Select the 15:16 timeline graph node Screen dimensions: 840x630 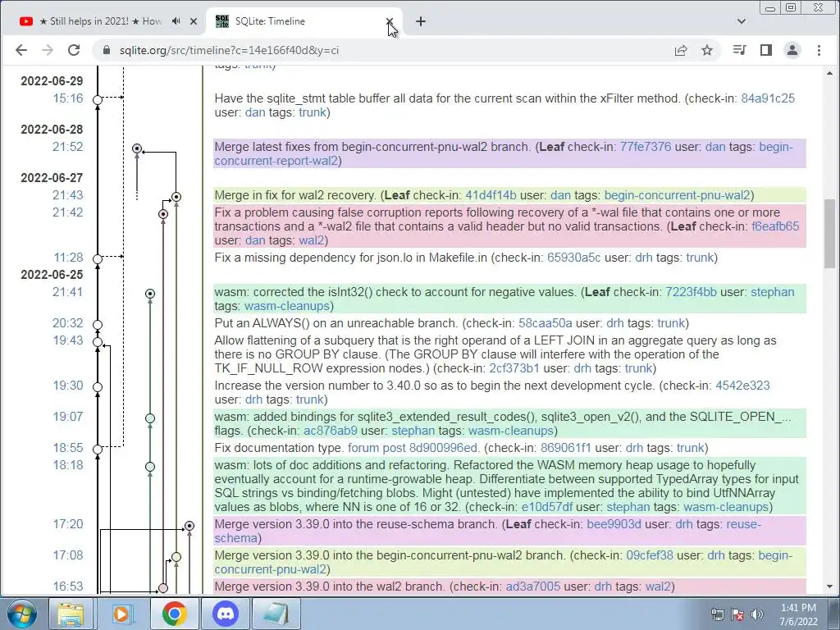(98, 99)
